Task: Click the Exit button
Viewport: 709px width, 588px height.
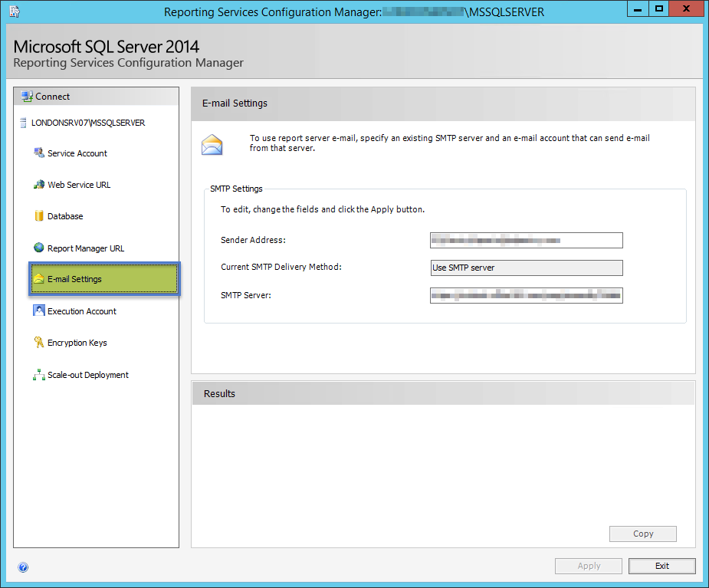Action: [x=662, y=566]
